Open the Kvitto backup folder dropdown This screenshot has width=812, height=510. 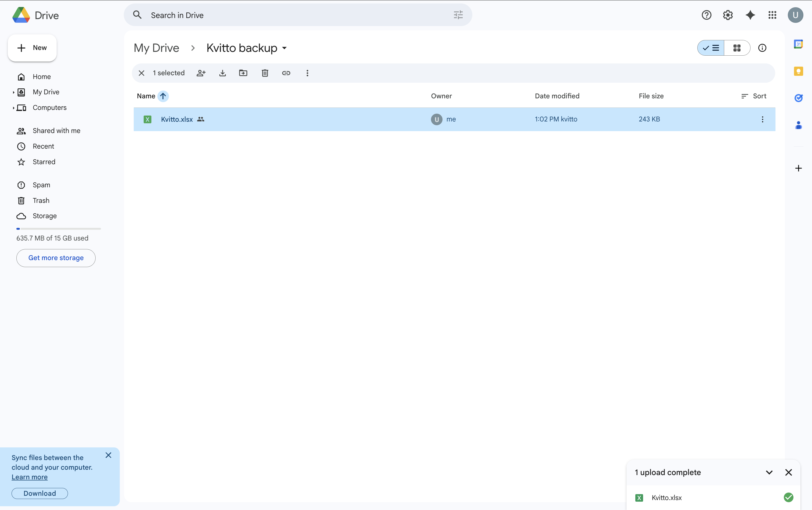pos(284,48)
